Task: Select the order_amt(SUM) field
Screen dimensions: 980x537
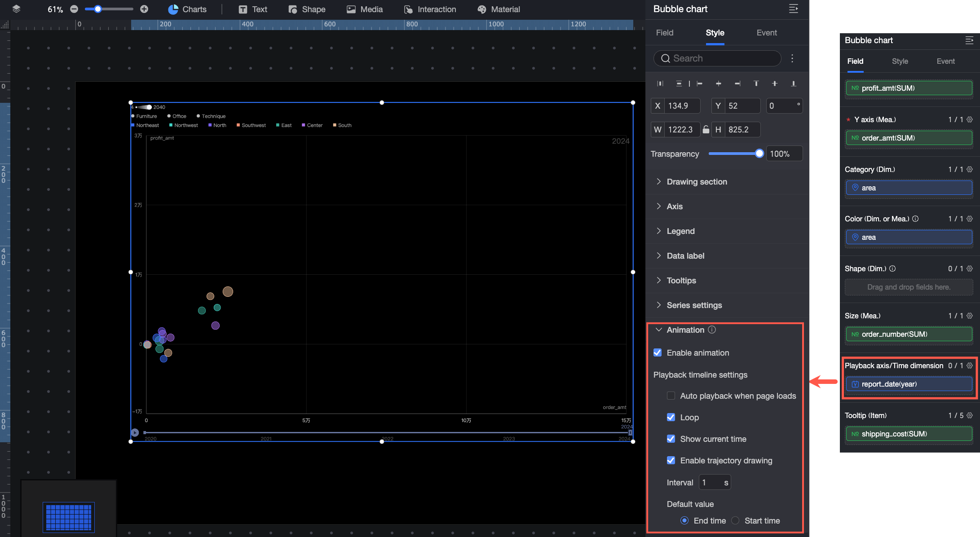Action: point(909,138)
